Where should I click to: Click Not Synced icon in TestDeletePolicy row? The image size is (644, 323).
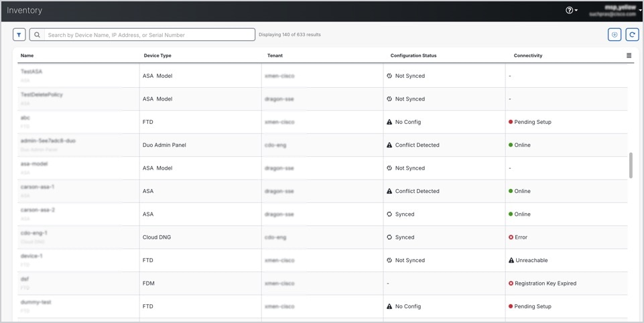(x=389, y=99)
